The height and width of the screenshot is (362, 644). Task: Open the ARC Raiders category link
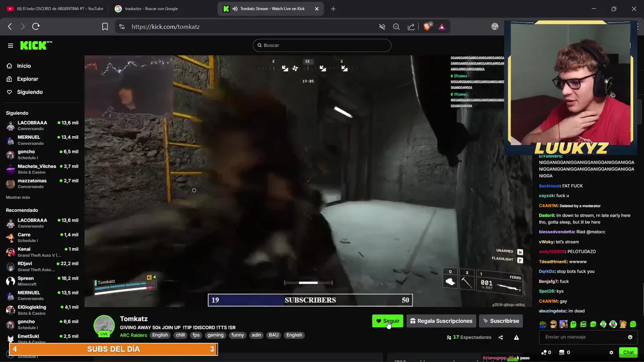133,335
